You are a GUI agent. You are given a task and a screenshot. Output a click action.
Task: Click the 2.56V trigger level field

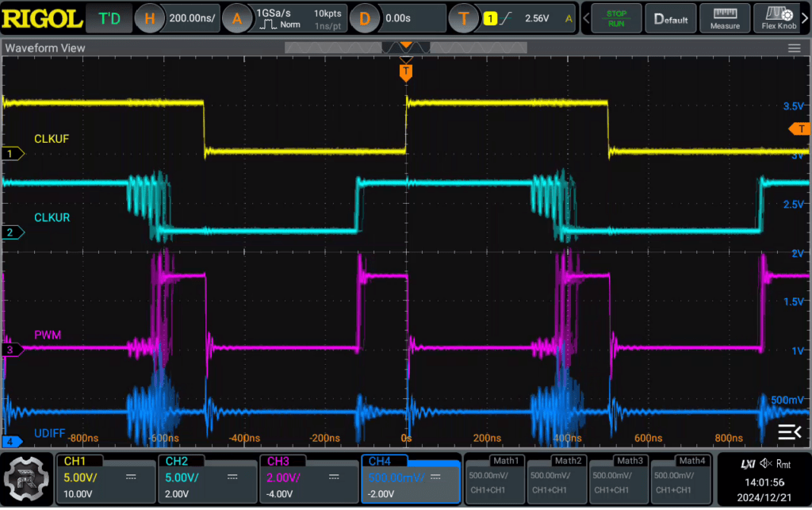click(x=537, y=19)
